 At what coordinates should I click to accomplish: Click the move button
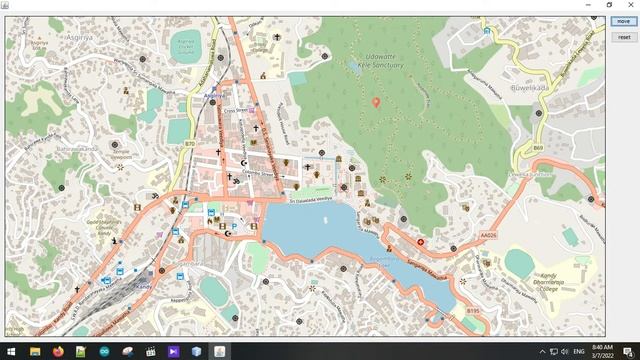(624, 21)
